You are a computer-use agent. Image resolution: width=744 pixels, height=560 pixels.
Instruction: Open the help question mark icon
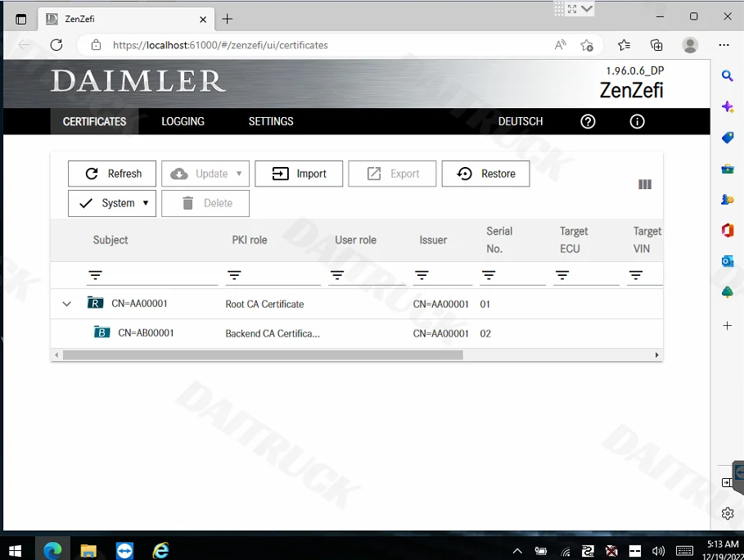click(x=588, y=121)
